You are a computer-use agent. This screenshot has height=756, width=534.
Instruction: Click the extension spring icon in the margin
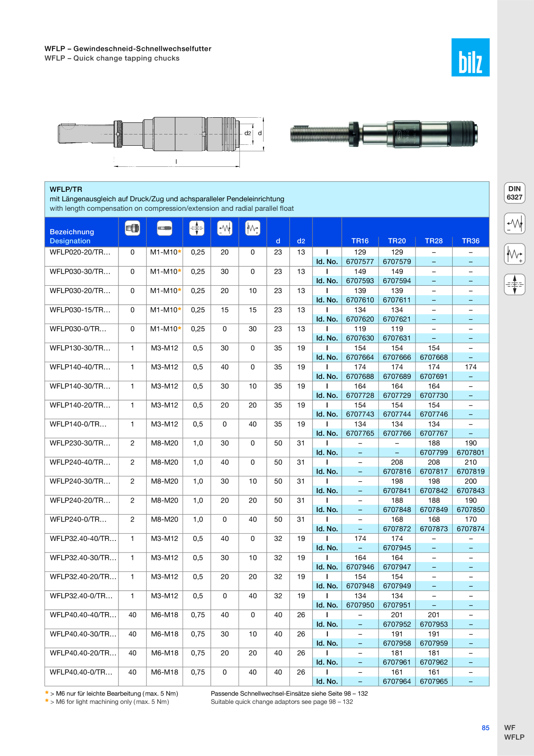(515, 254)
